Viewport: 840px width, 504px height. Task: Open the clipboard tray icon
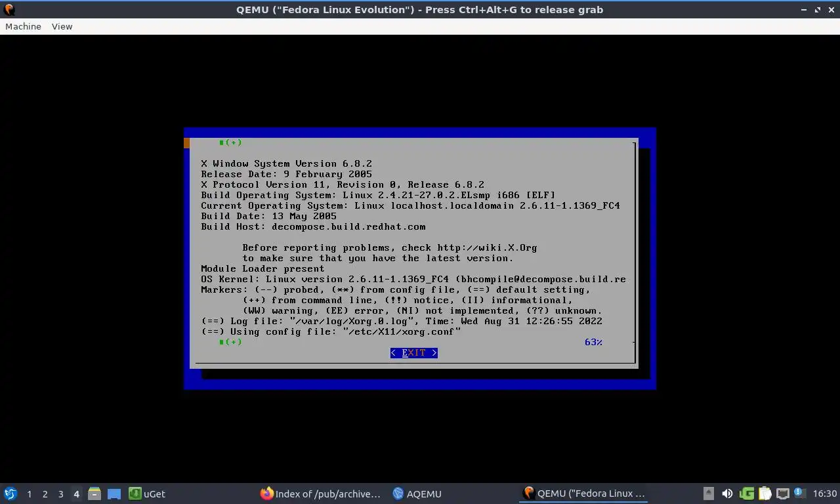tap(765, 493)
